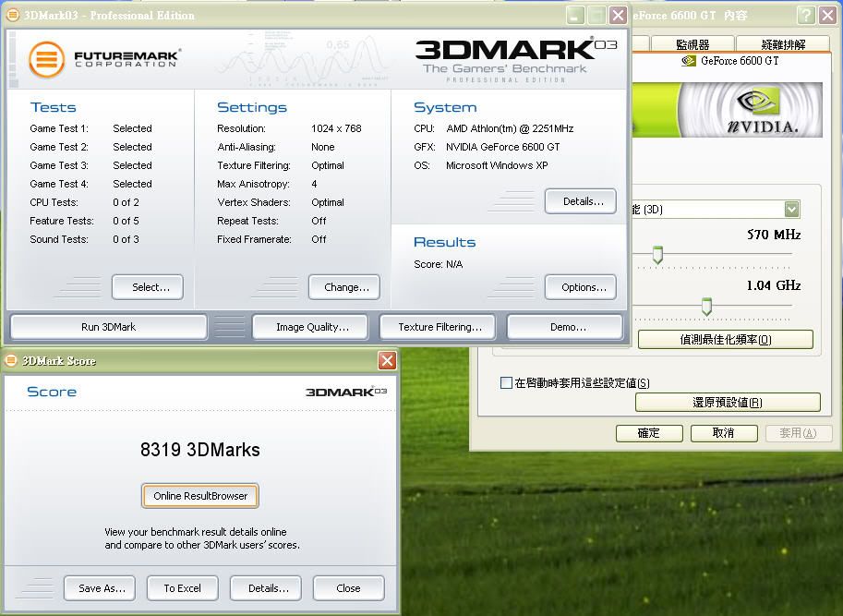Launch Demo...
The width and height of the screenshot is (843, 616).
click(565, 327)
